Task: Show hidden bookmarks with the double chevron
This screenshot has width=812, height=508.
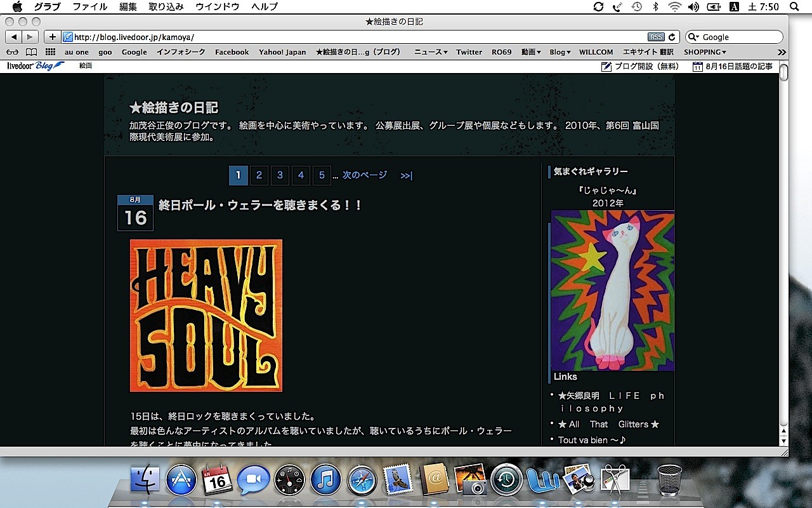Action: click(782, 52)
